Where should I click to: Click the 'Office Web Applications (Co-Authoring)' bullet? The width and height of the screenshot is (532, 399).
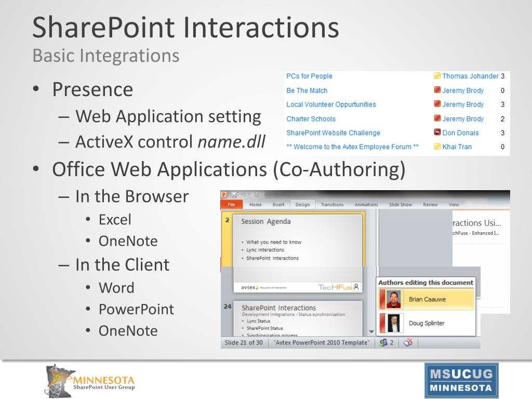click(x=229, y=169)
